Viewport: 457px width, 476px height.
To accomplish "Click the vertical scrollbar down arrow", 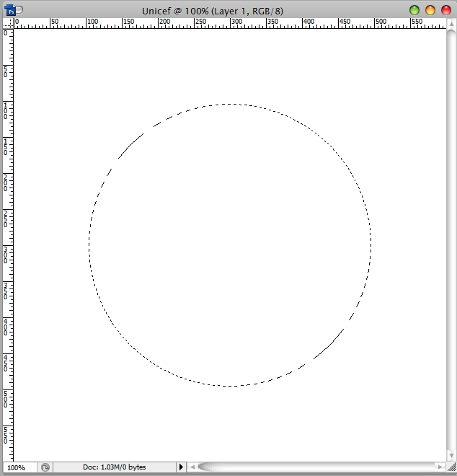I will [451, 456].
